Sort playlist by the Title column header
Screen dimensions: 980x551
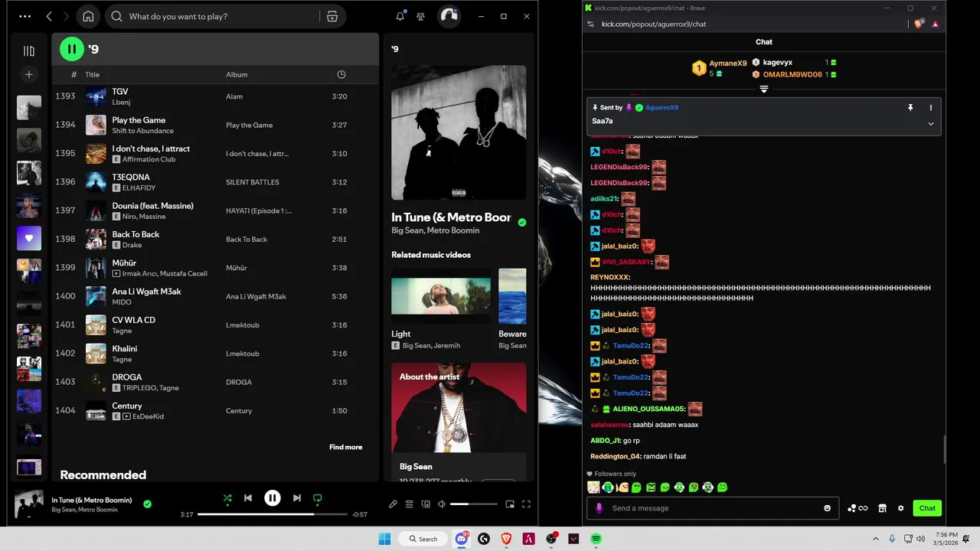pyautogui.click(x=92, y=74)
